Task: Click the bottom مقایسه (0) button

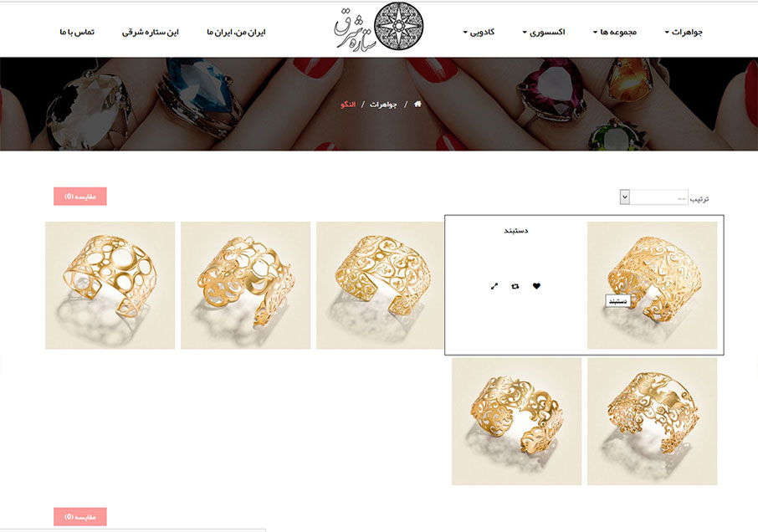Action: click(80, 517)
